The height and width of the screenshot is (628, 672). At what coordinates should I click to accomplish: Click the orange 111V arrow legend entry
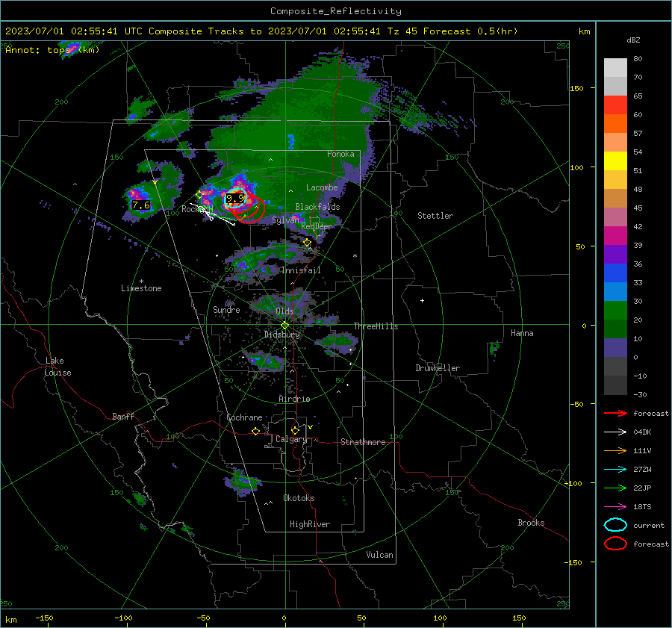tap(615, 450)
